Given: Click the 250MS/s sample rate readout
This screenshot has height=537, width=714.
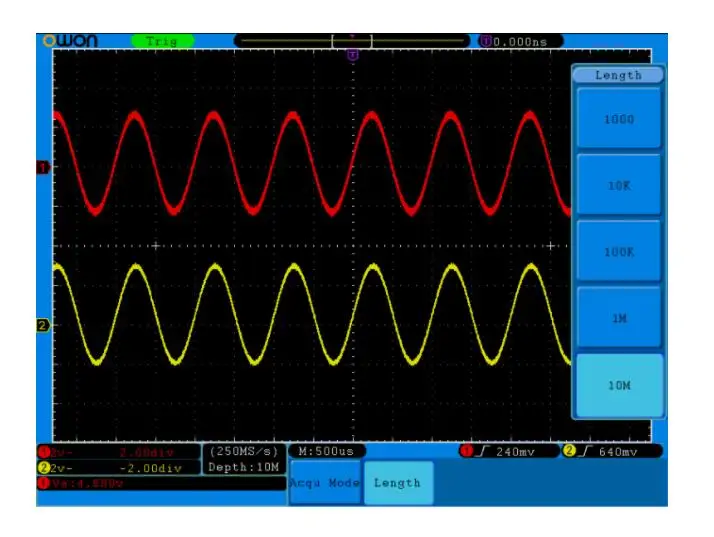Looking at the screenshot, I should [x=244, y=451].
